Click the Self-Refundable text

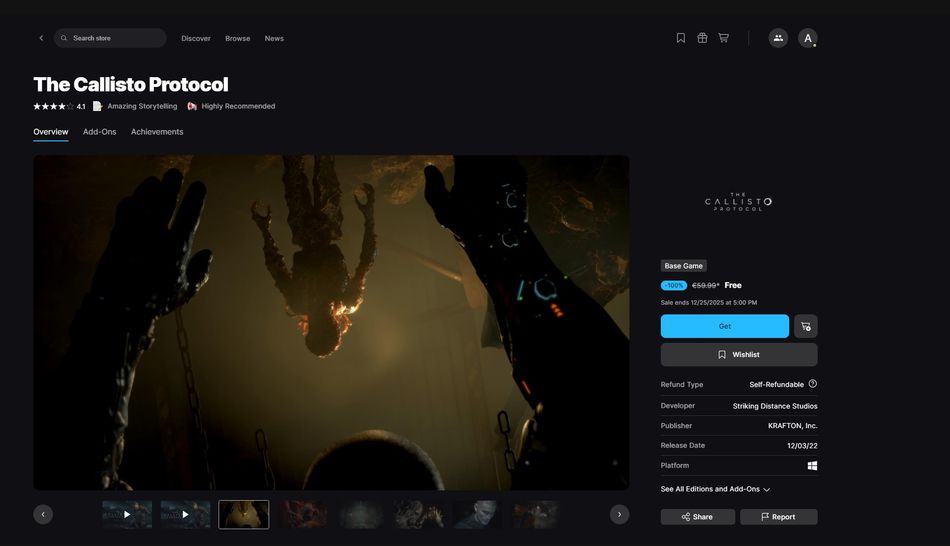pyautogui.click(x=776, y=385)
